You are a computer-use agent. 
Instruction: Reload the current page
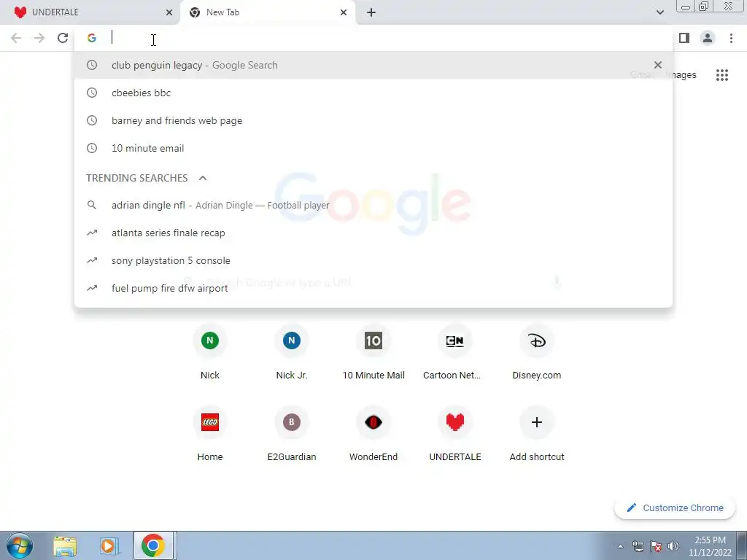[x=63, y=38]
